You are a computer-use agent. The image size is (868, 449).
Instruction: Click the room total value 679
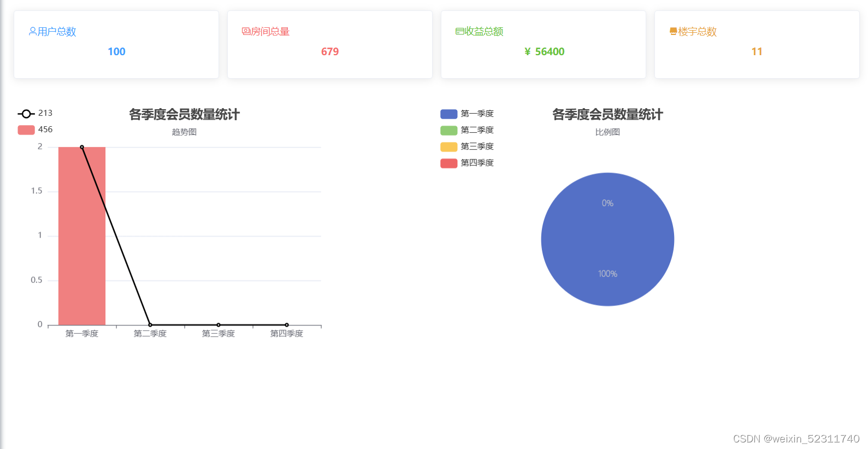coord(330,52)
